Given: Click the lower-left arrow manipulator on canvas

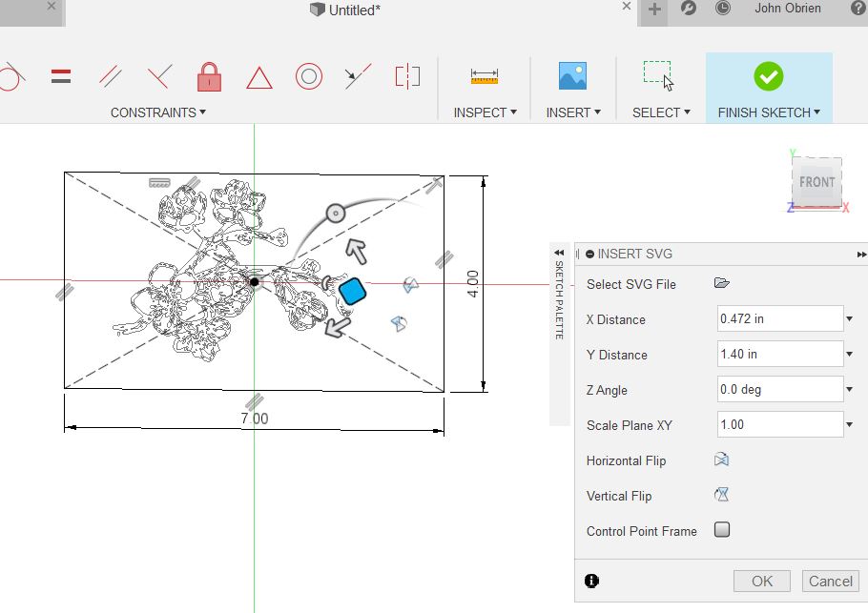Looking at the screenshot, I should [x=337, y=327].
